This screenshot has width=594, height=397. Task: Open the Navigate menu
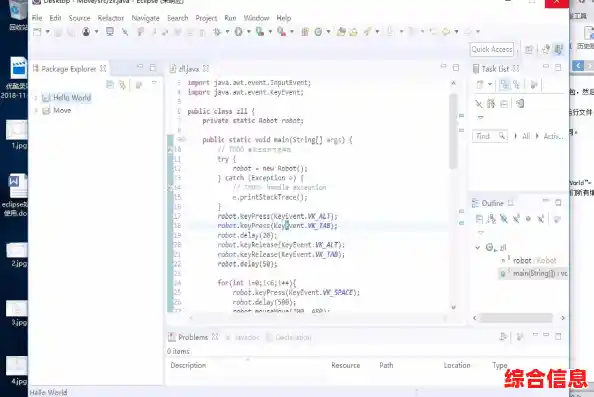pos(145,18)
